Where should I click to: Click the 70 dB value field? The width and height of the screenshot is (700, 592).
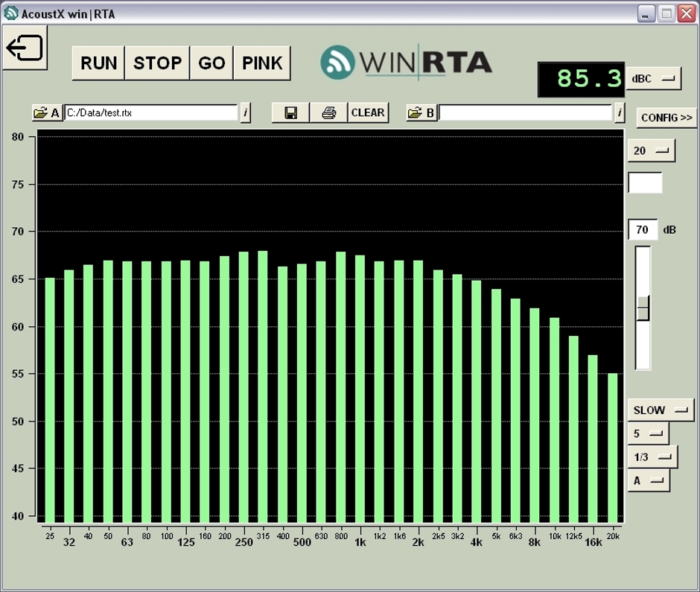(x=643, y=230)
